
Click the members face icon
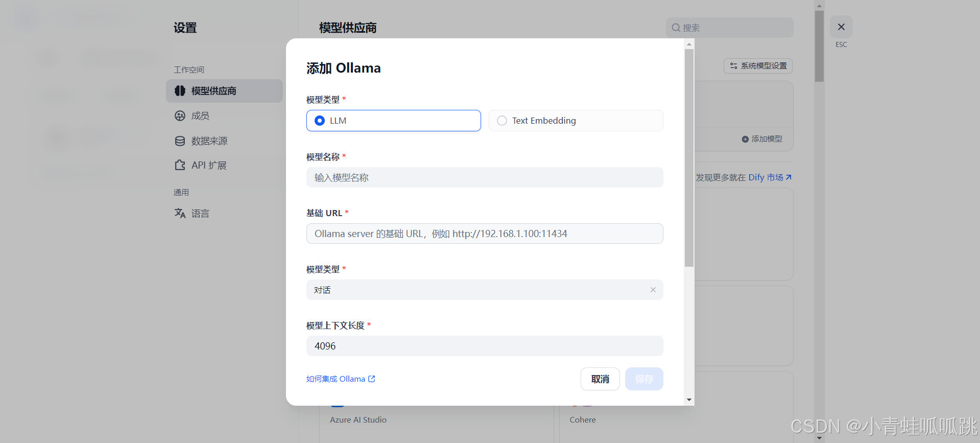(x=180, y=116)
